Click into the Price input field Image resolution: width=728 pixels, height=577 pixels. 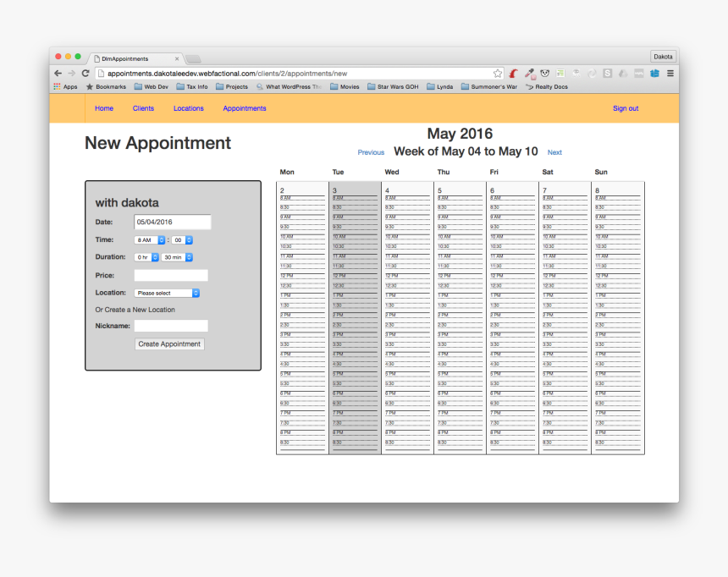click(x=171, y=275)
